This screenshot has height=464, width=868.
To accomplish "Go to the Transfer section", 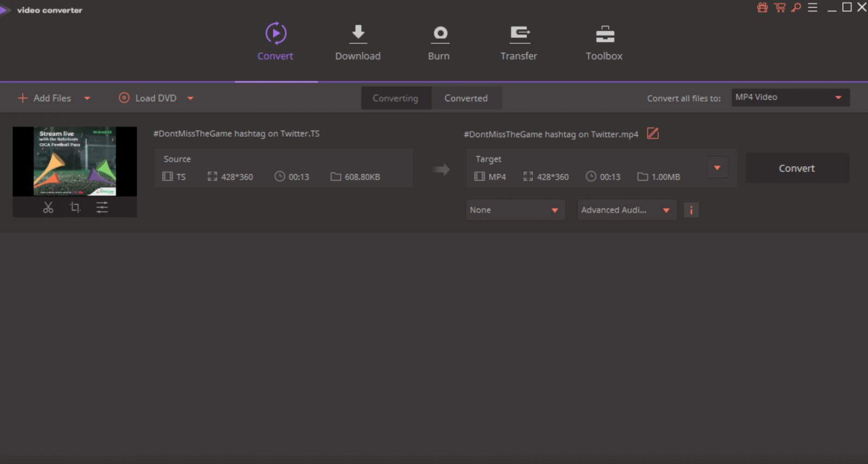I will point(519,43).
